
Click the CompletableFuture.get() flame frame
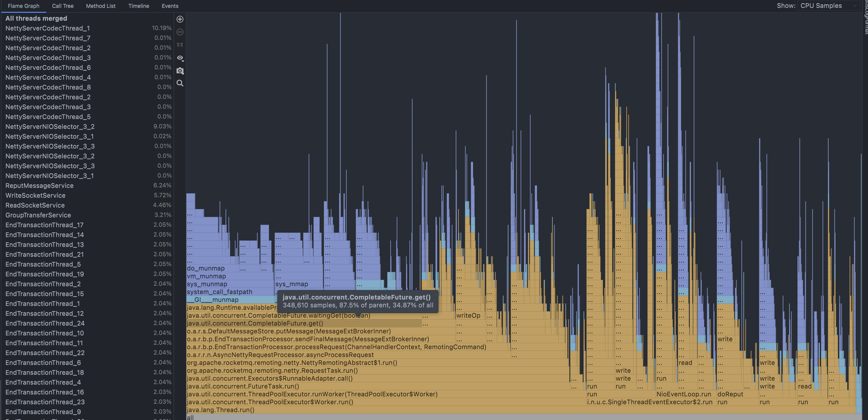[x=255, y=324]
